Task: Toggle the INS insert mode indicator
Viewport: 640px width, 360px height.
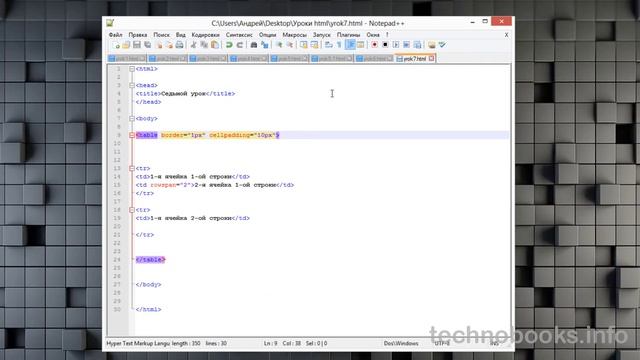Action: pos(494,344)
